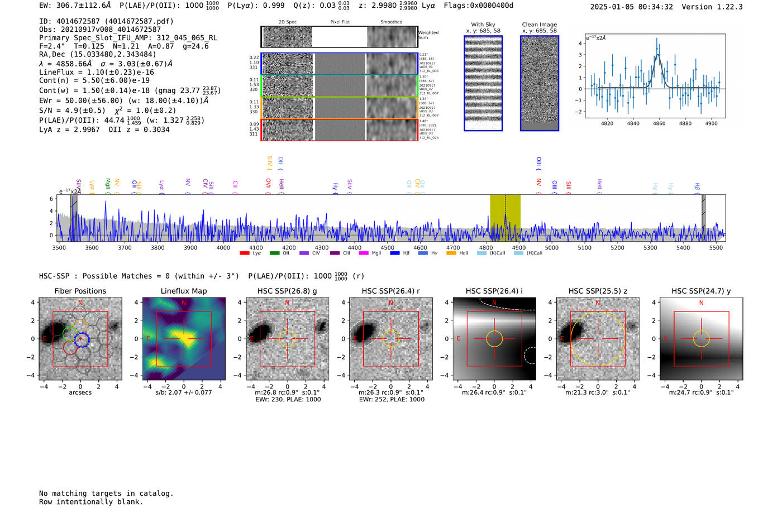
Task: Click the S/N = 4.9(±0.5) line
Action: click(108, 111)
